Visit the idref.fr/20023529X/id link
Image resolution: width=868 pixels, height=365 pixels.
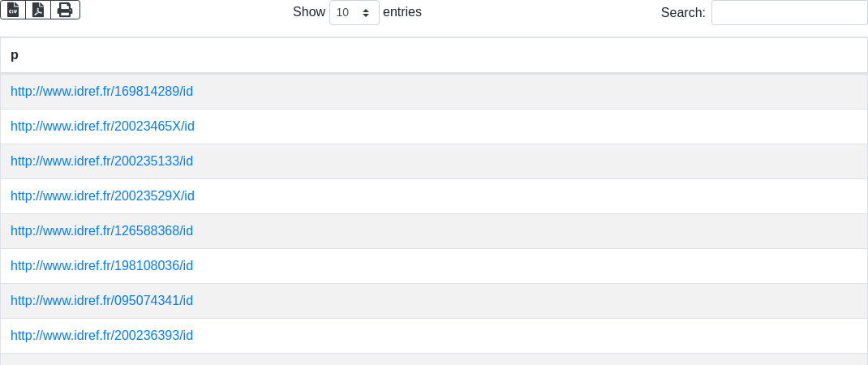point(102,196)
